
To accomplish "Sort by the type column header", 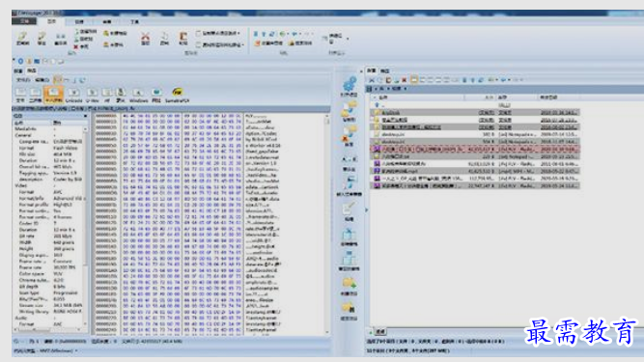I will (x=517, y=97).
